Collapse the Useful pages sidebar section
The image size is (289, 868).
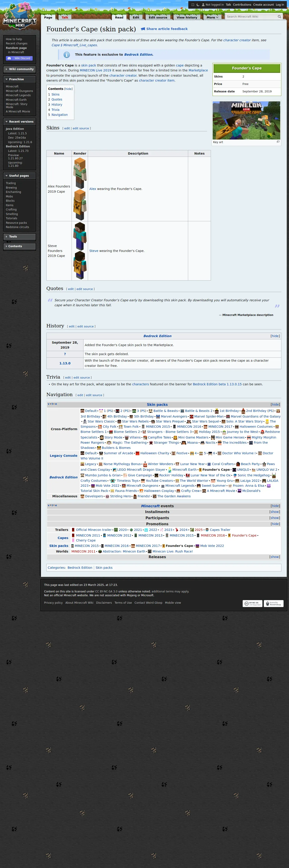pyautogui.click(x=20, y=176)
